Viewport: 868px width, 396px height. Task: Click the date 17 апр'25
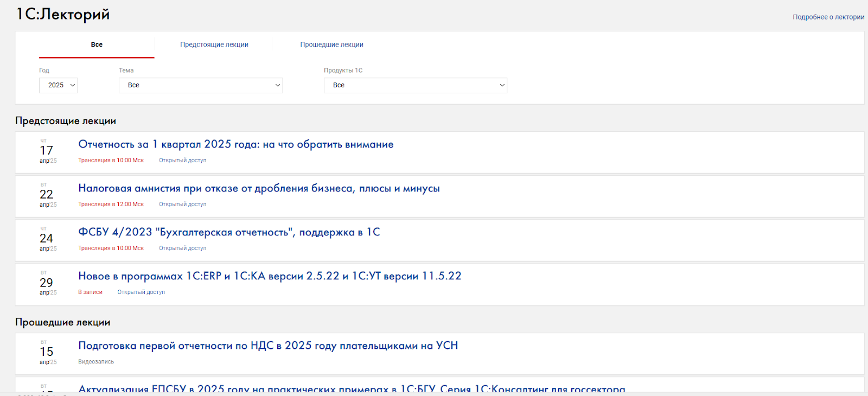click(x=47, y=151)
